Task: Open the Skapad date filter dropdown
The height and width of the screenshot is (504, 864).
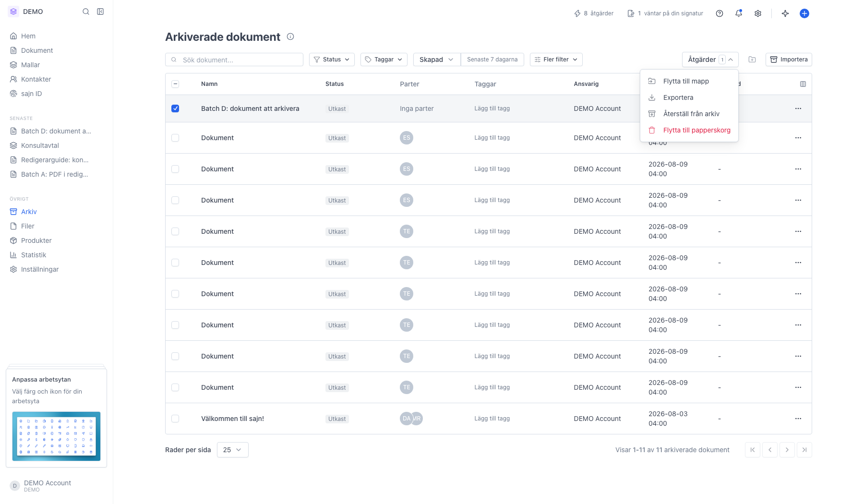Action: pyautogui.click(x=436, y=60)
